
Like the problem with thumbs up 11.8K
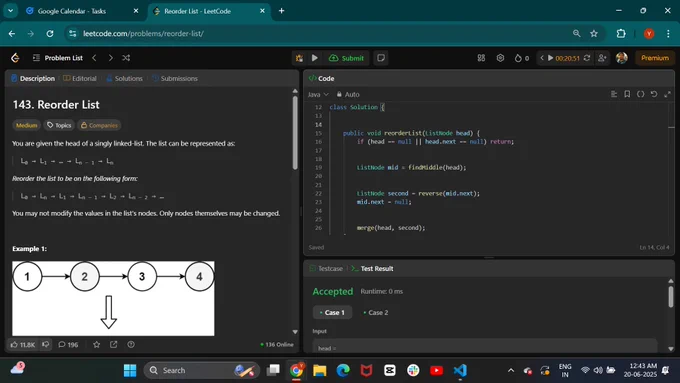23,344
